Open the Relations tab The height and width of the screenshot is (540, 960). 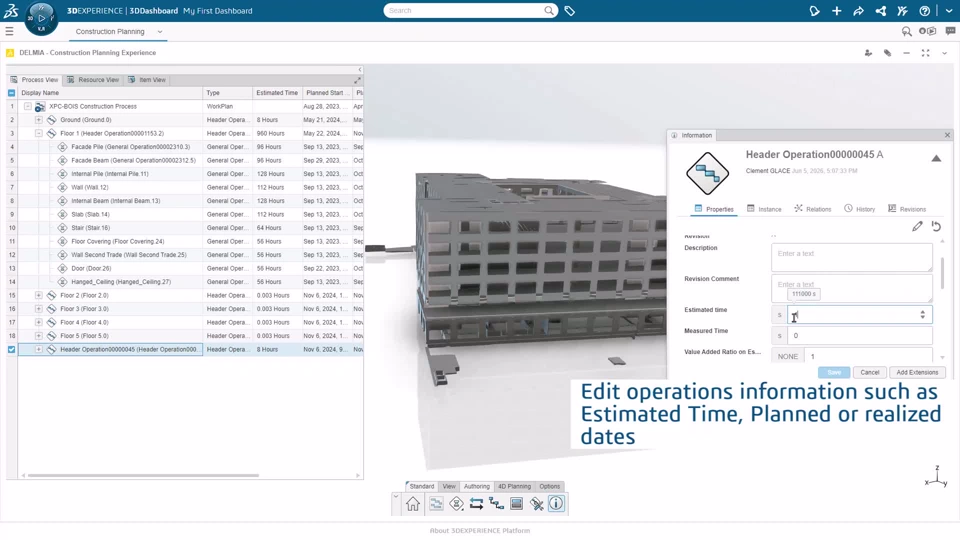point(812,209)
